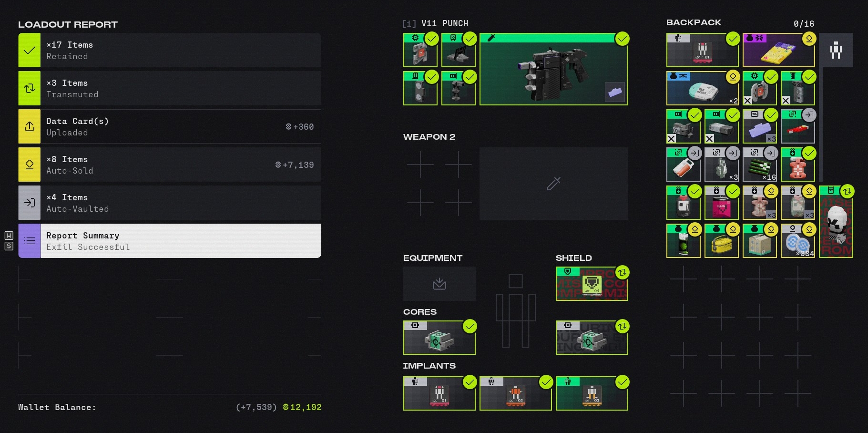Screen dimensions: 868x433
Task: Select the pink pack ×3 auto-sold item
Action: [760, 203]
